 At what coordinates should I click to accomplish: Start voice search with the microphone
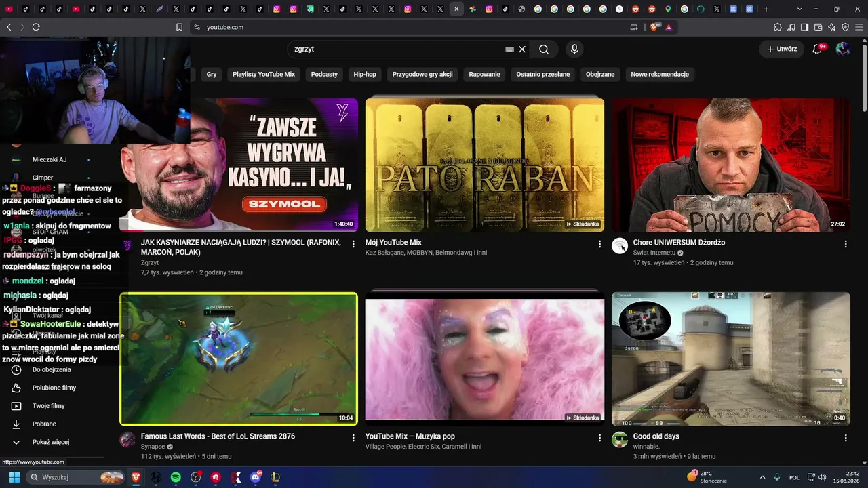coord(574,49)
